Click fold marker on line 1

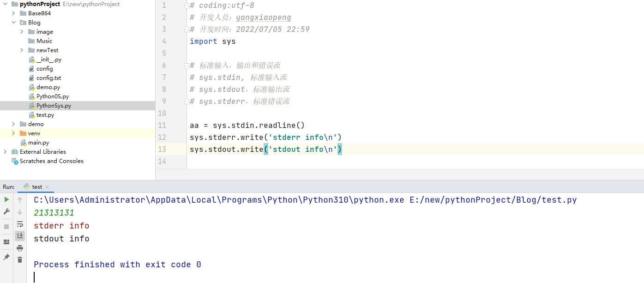pyautogui.click(x=187, y=6)
